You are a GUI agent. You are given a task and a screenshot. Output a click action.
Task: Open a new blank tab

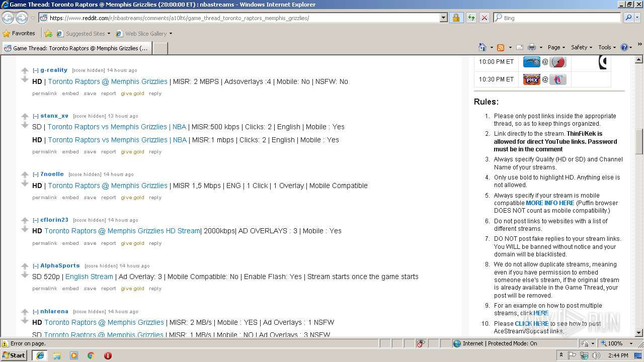(160, 48)
